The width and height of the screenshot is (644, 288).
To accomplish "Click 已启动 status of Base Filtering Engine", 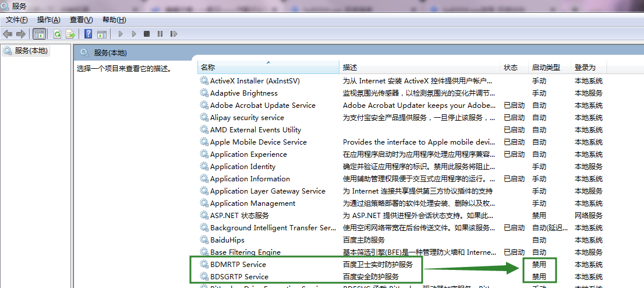I will click(x=514, y=252).
